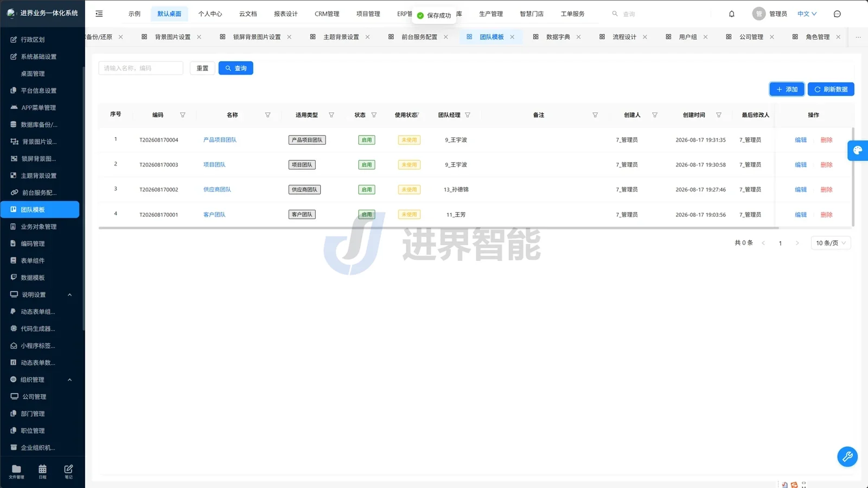
Task: Filter the 备注 column
Action: coord(595,115)
